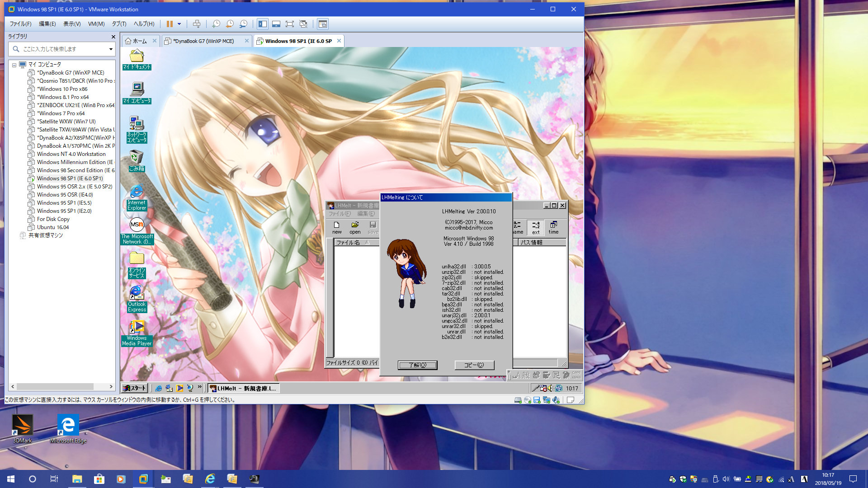Click the ネットワーク コンピュータ desktop icon

[137, 130]
